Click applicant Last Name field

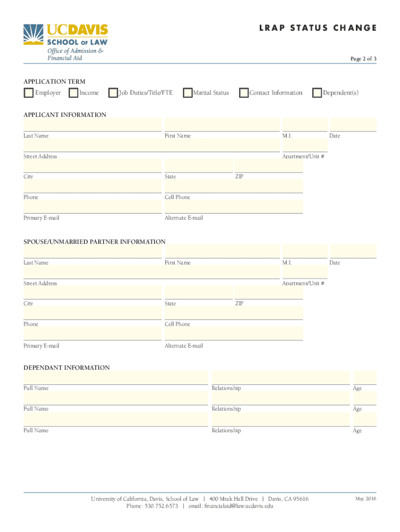coord(92,125)
